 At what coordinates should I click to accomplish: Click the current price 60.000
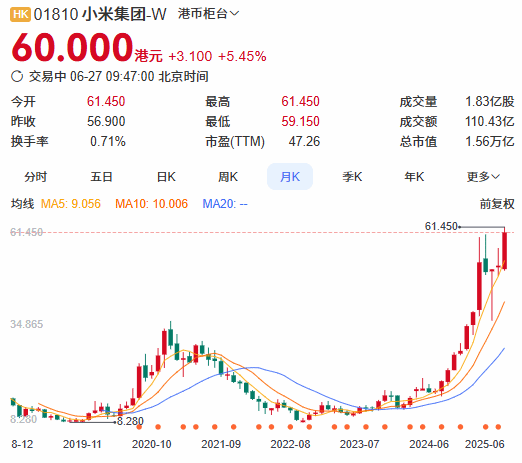pos(72,47)
